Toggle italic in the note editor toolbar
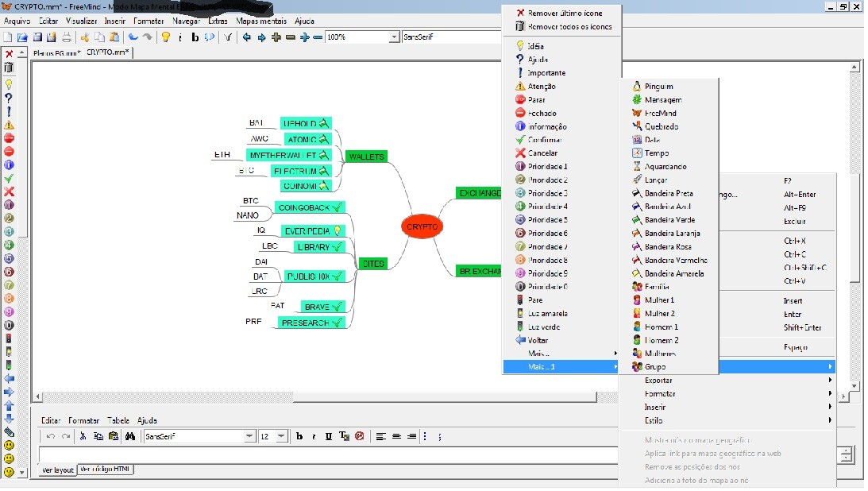The height and width of the screenshot is (491, 868). point(314,436)
